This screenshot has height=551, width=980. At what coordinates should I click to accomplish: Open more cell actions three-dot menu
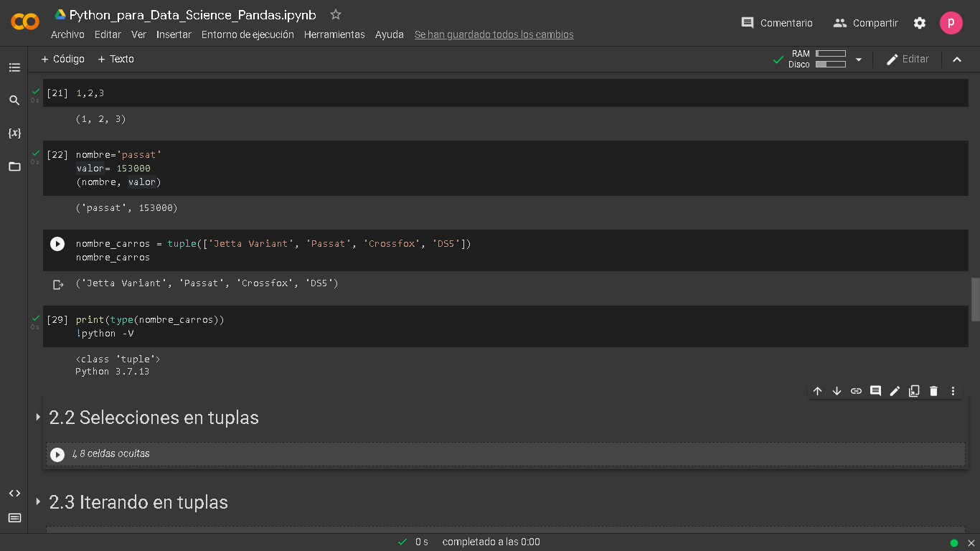click(953, 391)
